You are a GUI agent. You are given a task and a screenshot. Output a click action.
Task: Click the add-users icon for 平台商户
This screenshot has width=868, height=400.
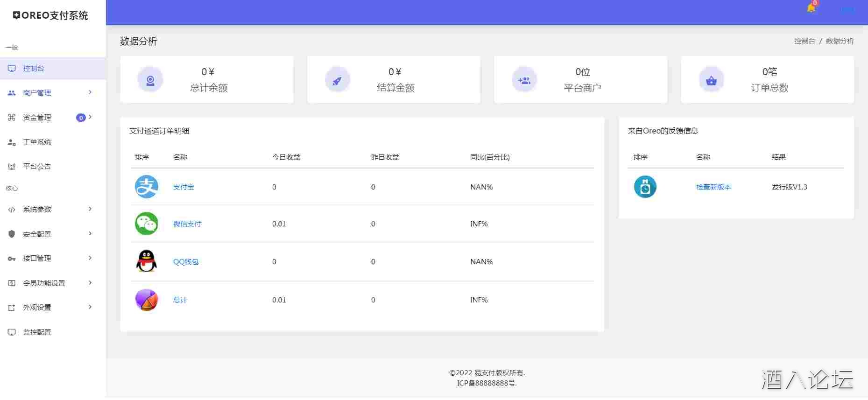tap(524, 80)
